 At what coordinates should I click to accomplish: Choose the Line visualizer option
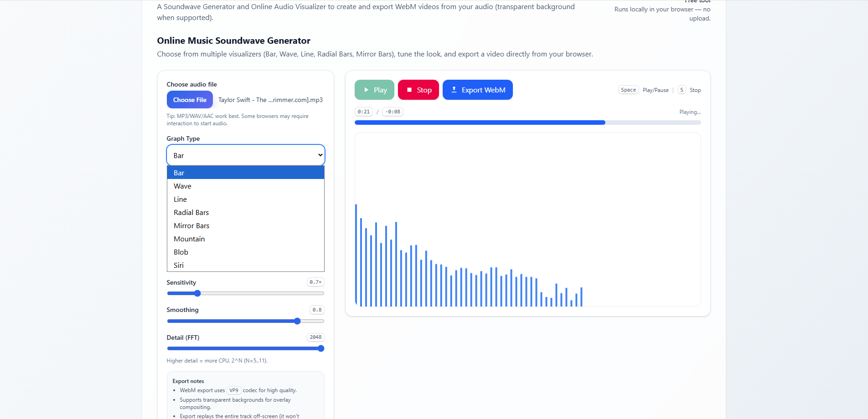246,199
